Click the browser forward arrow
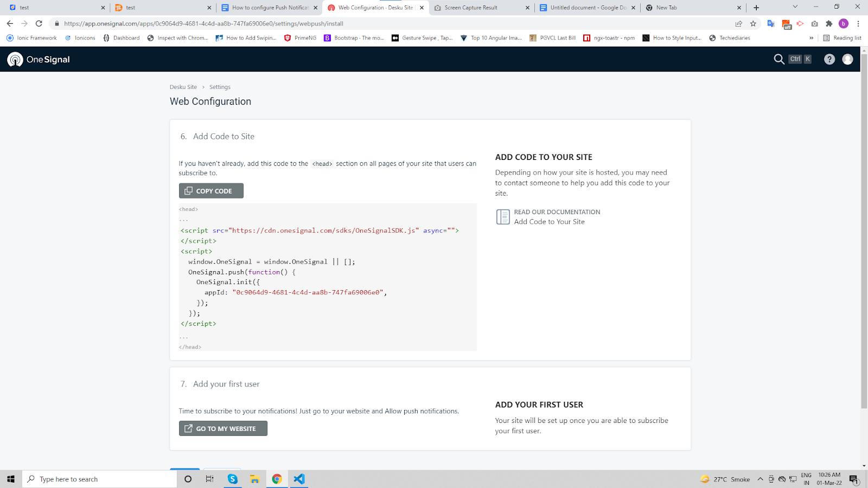868x488 pixels. [x=24, y=23]
